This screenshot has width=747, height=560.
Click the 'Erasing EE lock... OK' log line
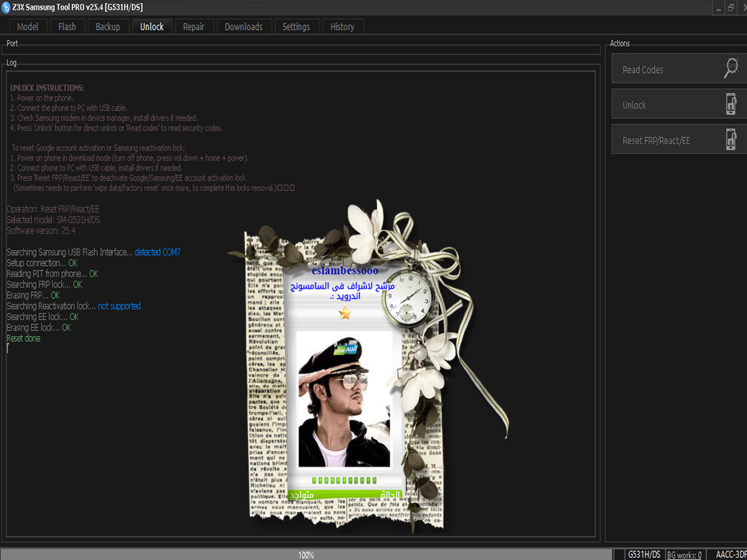39,327
